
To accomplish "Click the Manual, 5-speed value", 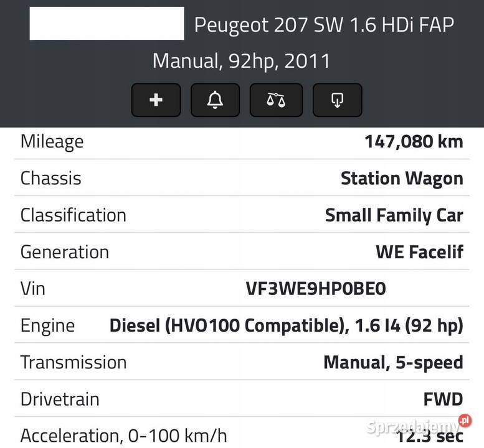I will (x=393, y=362).
